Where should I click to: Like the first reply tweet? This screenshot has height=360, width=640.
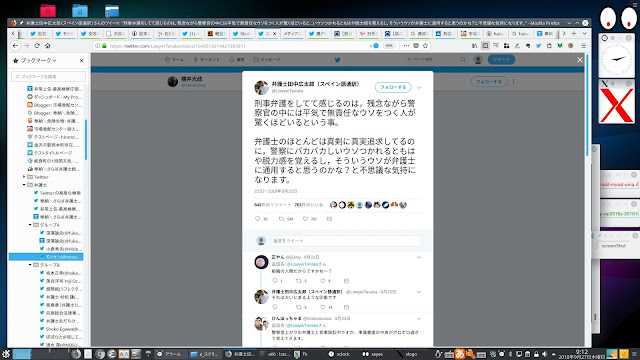(x=322, y=281)
